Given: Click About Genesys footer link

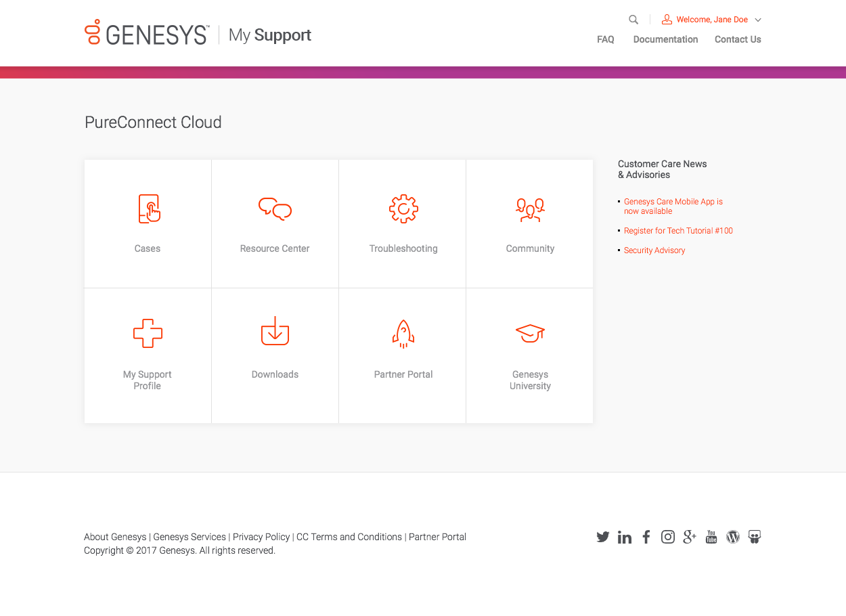Looking at the screenshot, I should click(115, 537).
